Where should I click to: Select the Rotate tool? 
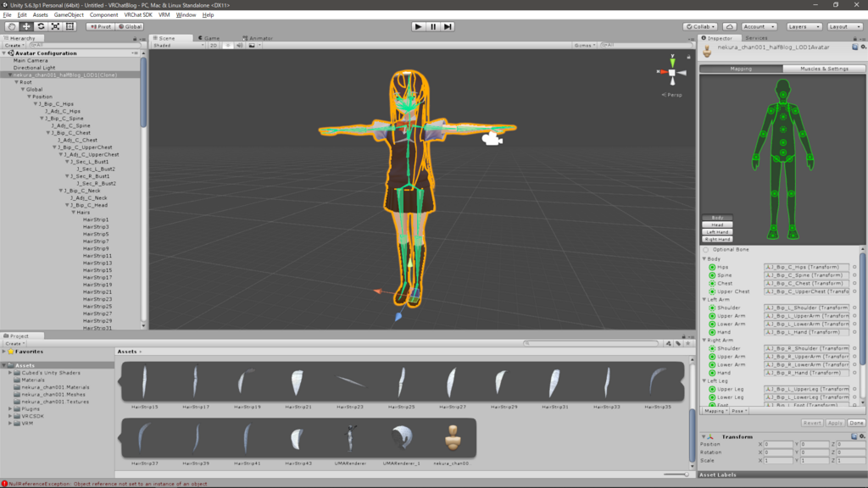[41, 26]
